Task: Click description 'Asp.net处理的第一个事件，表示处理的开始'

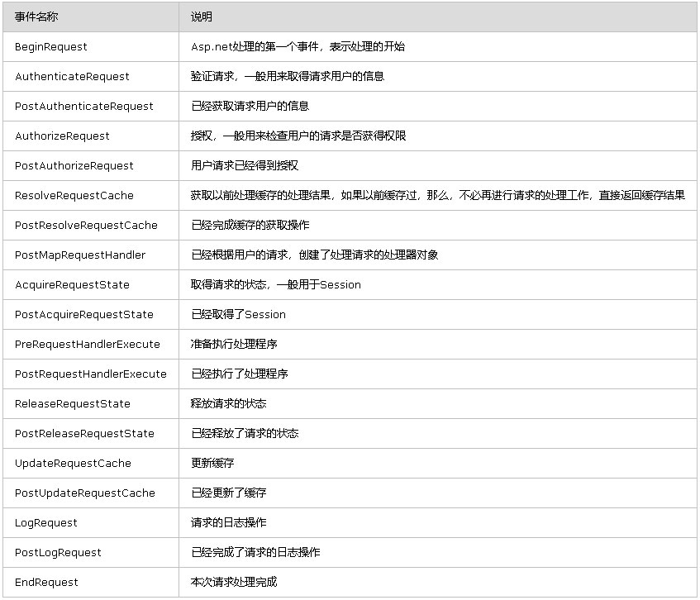Action: [298, 47]
